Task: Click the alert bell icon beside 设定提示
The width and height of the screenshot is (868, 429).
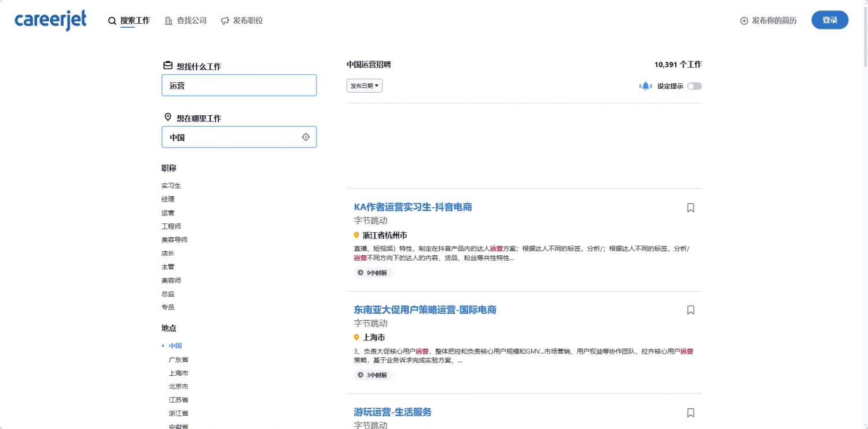Action: click(646, 86)
